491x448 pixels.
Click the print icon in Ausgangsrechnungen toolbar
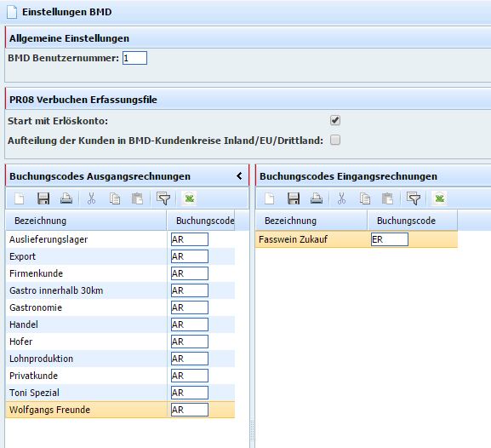click(x=66, y=198)
